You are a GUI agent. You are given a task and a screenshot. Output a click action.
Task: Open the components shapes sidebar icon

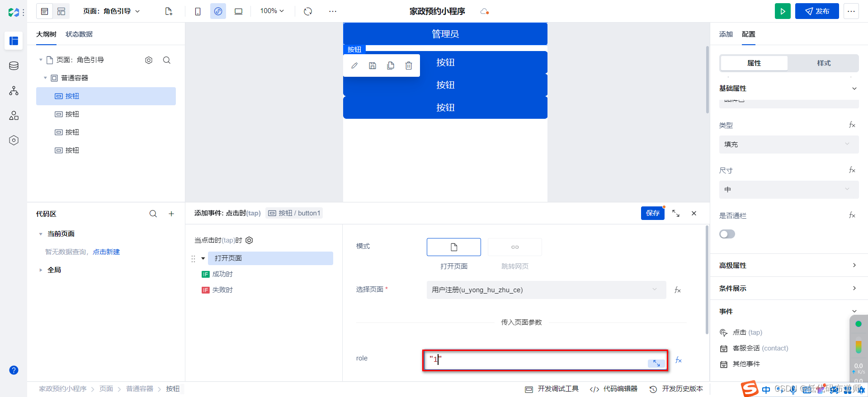pos(14,116)
